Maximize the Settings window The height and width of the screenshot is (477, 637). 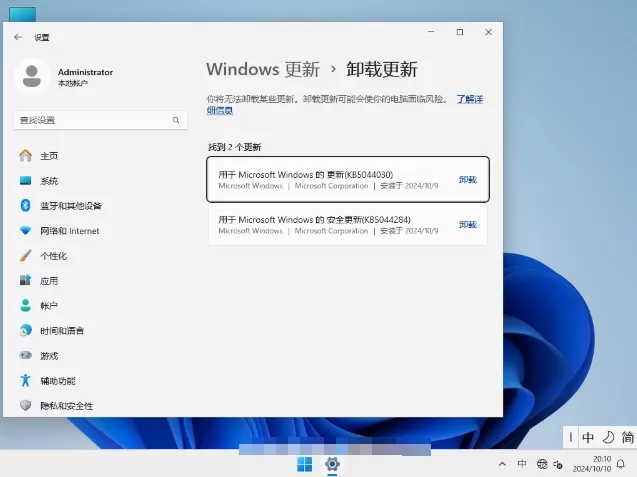click(x=460, y=32)
